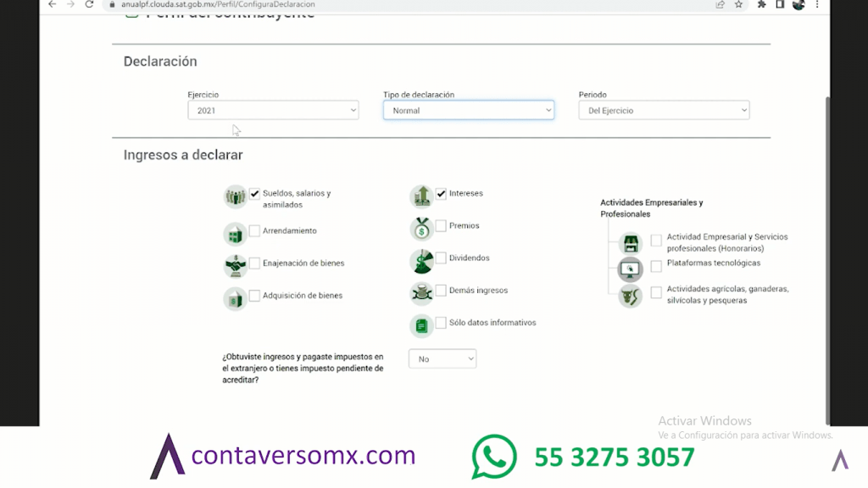The height and width of the screenshot is (488, 868).
Task: Check the Sólo datos informativos checkbox
Action: click(441, 323)
